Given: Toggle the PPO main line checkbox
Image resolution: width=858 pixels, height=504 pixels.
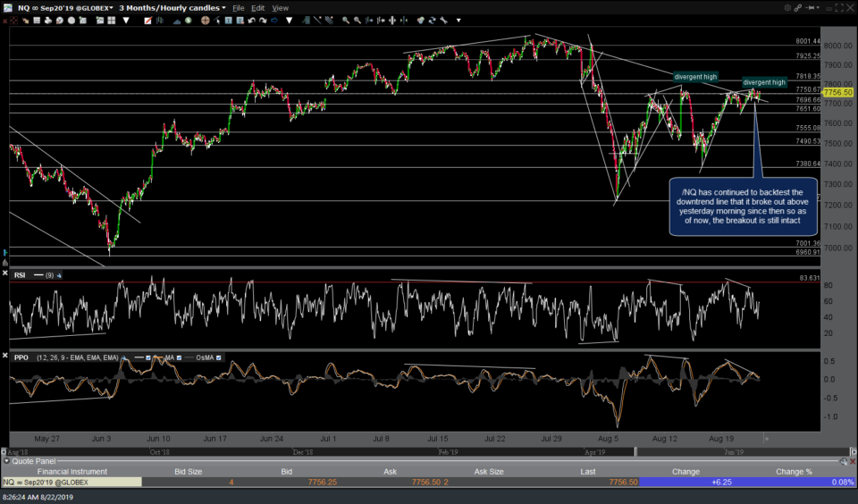Looking at the screenshot, I should (147, 357).
